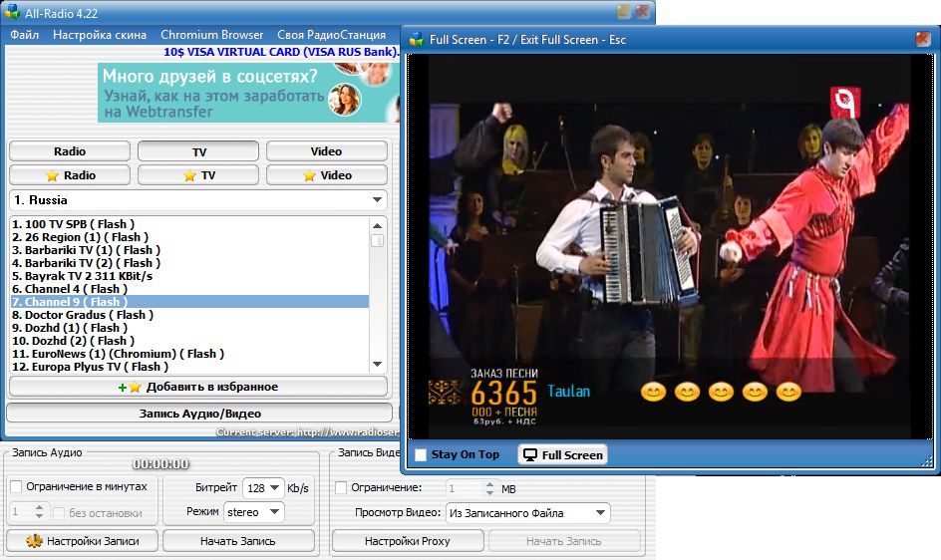Open the Настройки Proxy button
This screenshot has height=560, width=941.
pyautogui.click(x=407, y=541)
